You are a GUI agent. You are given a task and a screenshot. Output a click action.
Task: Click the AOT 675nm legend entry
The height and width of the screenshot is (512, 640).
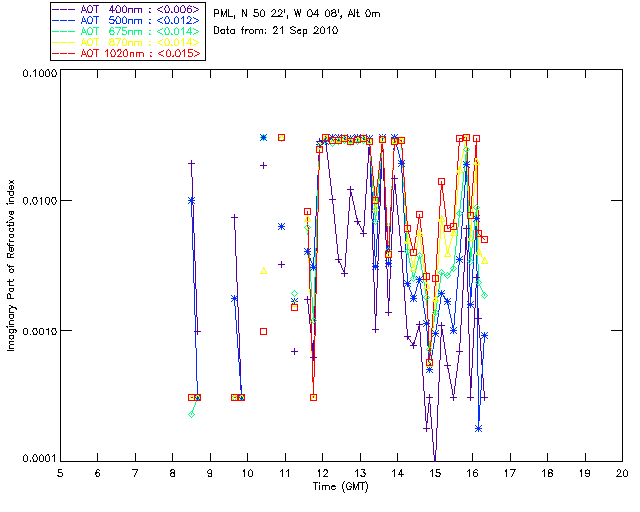tap(127, 31)
